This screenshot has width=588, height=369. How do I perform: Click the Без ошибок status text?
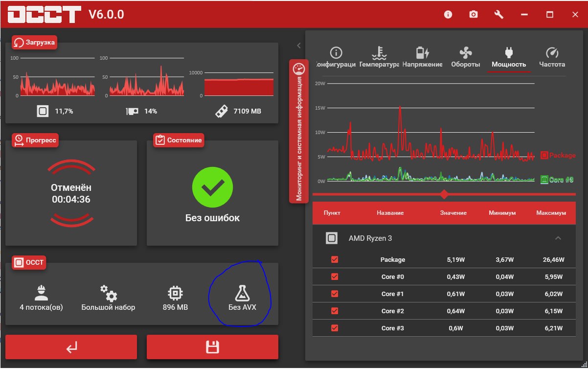tap(212, 218)
